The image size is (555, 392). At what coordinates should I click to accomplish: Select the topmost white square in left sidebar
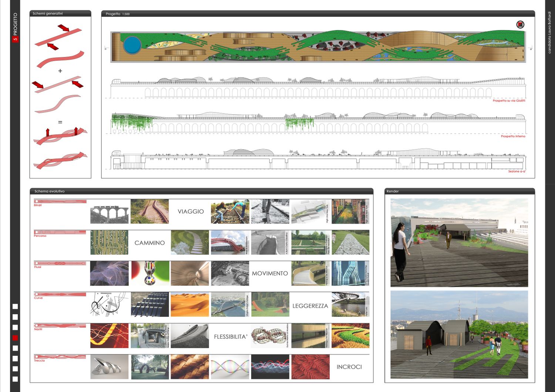pos(15,306)
